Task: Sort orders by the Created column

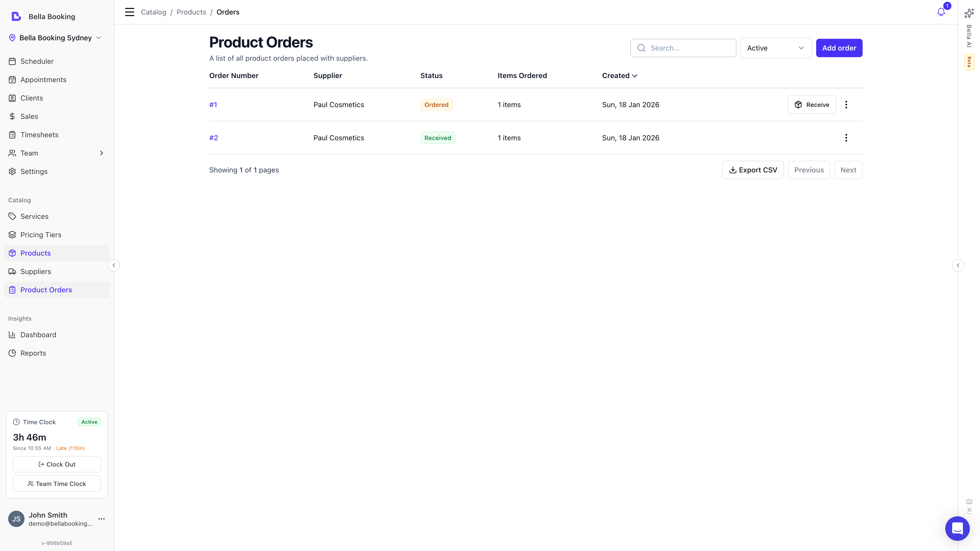Action: (619, 75)
